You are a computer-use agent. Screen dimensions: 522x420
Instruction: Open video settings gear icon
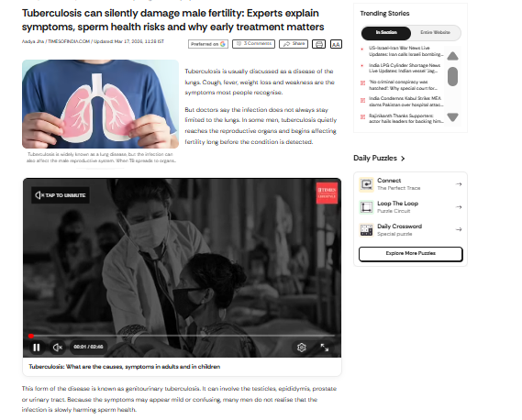click(301, 348)
